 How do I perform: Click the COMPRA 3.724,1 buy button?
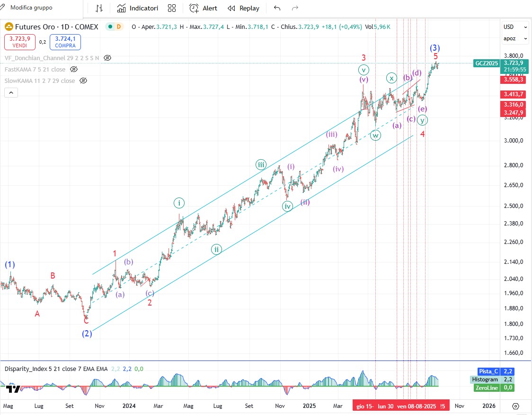pos(65,42)
